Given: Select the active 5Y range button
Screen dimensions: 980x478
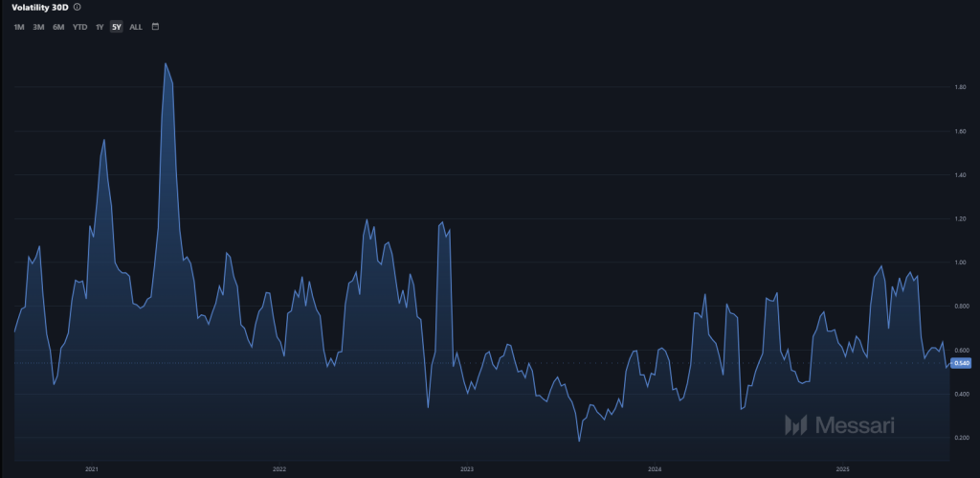Looking at the screenshot, I should tap(116, 27).
